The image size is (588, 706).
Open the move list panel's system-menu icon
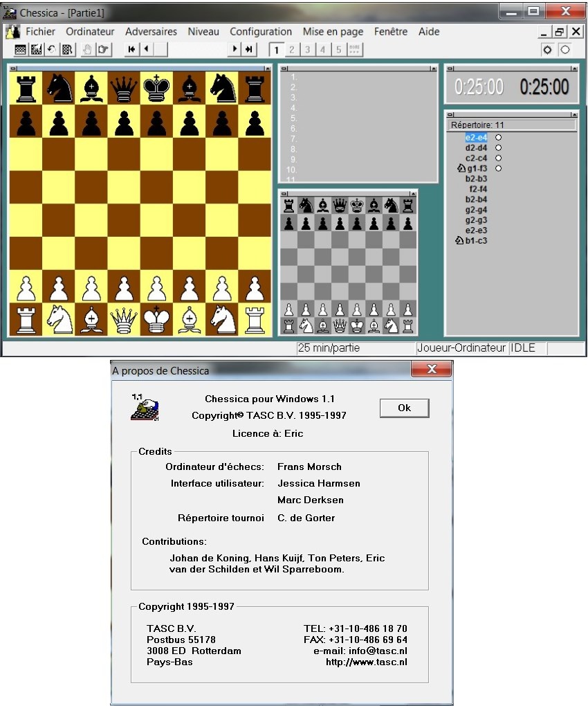pyautogui.click(x=284, y=69)
